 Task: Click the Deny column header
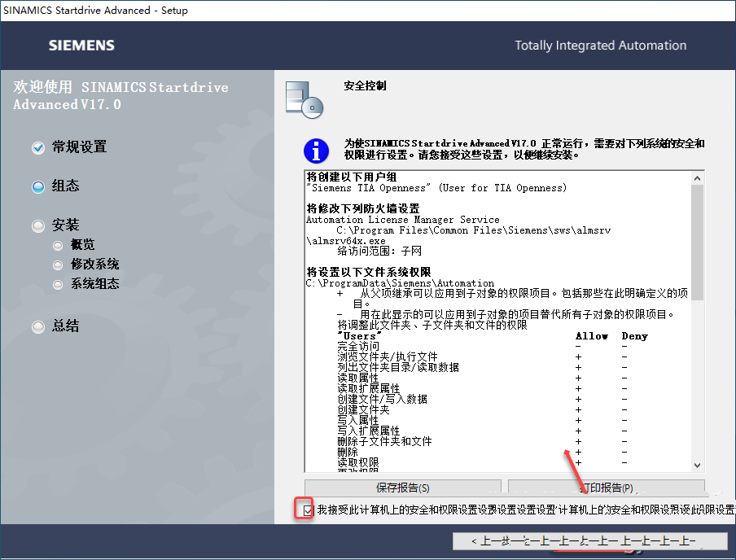[634, 336]
